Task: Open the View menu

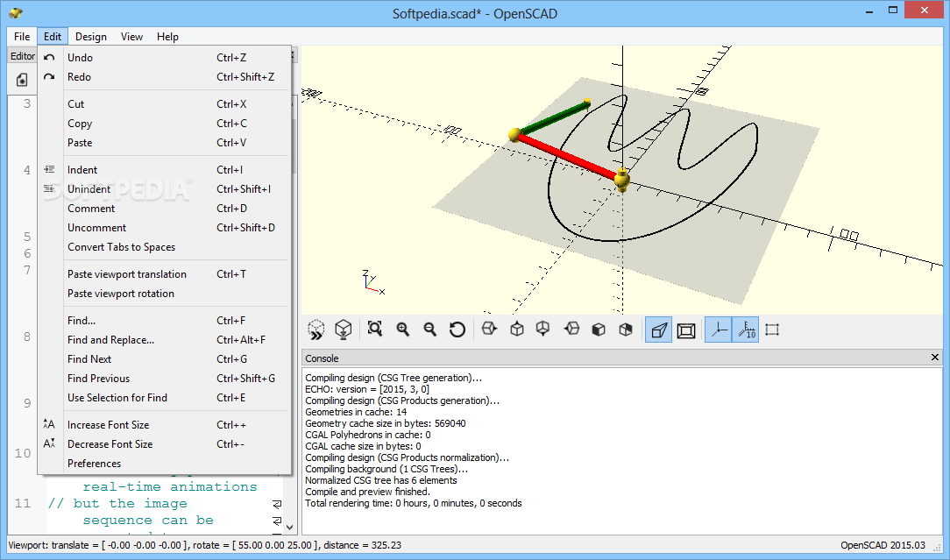Action: point(131,36)
